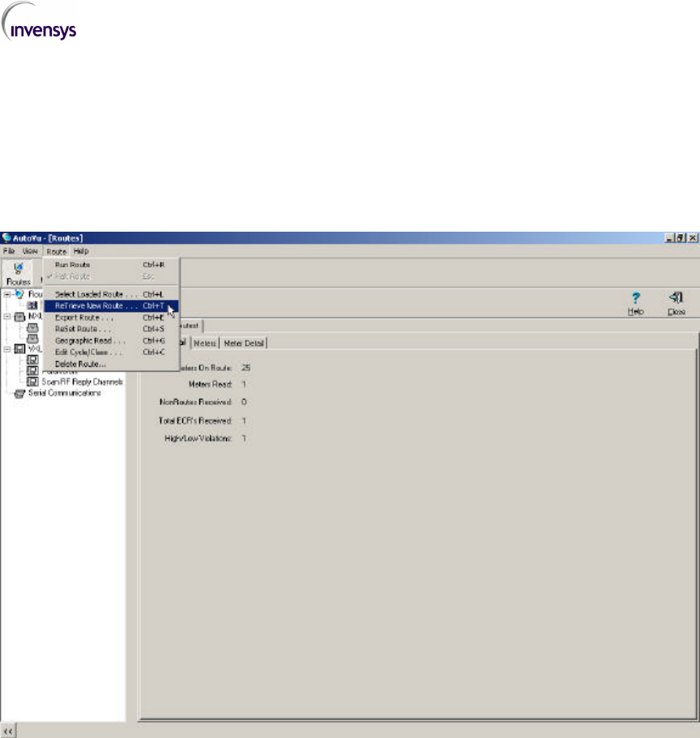Choose Delete Route menu entry
Viewport: 700px width, 738px height.
[111, 364]
